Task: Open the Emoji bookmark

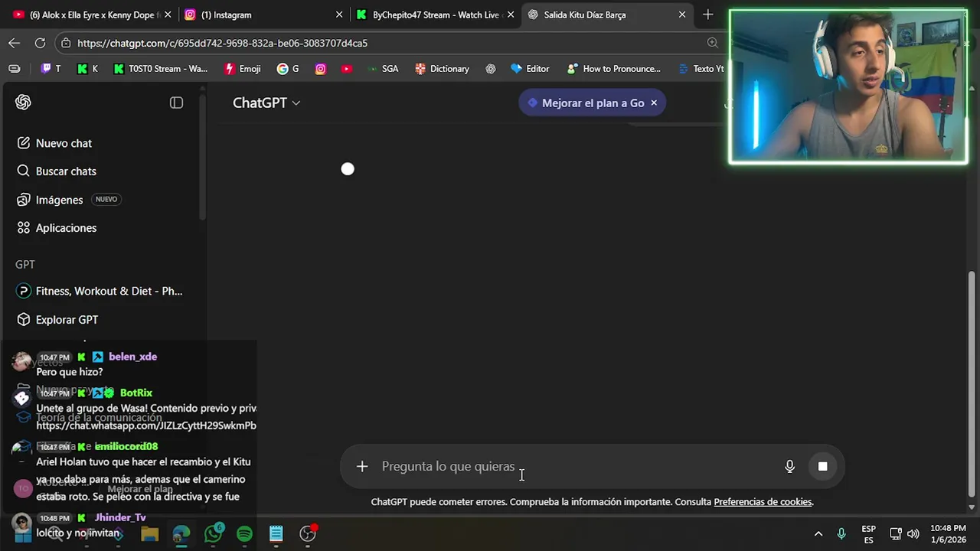Action: point(243,69)
